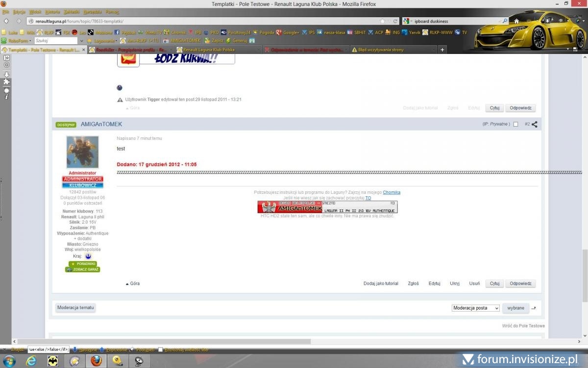The image size is (588, 368).
Task: Run search with the magnifier icon
Action: pyautogui.click(x=505, y=21)
